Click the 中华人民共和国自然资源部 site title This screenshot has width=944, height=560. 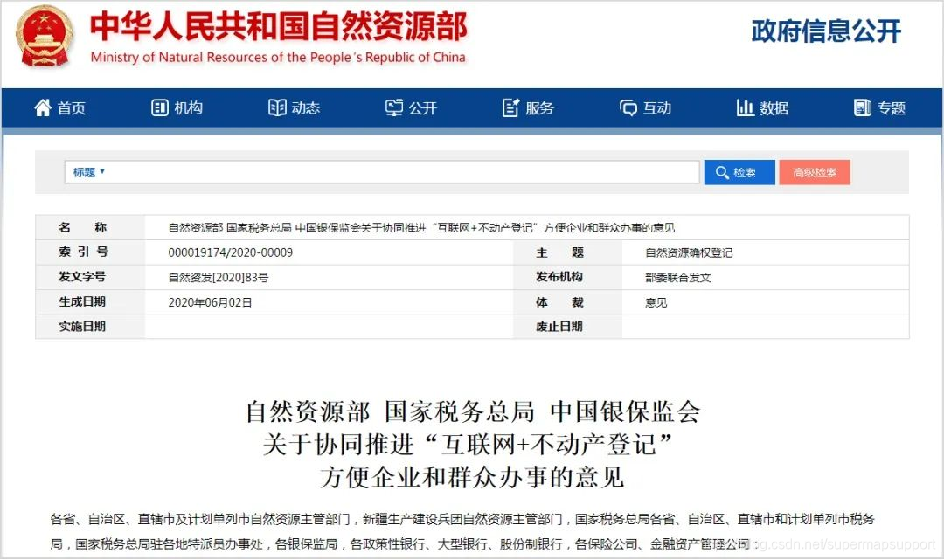[279, 26]
